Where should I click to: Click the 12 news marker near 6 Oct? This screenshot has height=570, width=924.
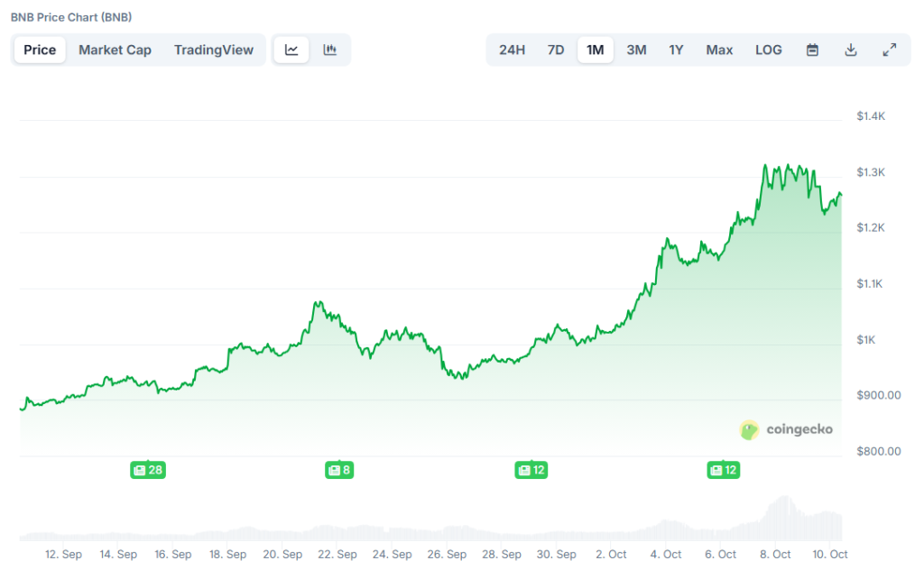click(724, 470)
